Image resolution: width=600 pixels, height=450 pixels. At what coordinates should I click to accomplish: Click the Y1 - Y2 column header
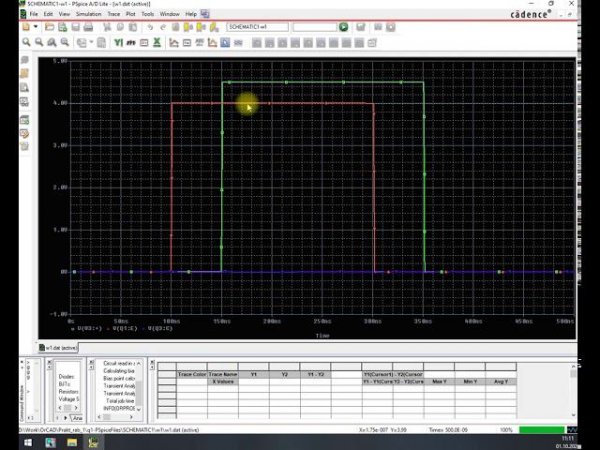[315, 374]
